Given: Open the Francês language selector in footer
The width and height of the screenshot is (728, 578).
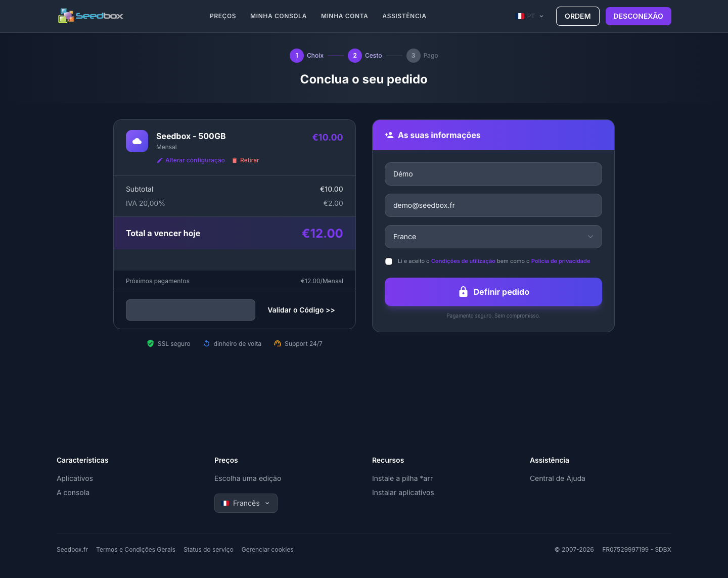Looking at the screenshot, I should pyautogui.click(x=246, y=503).
